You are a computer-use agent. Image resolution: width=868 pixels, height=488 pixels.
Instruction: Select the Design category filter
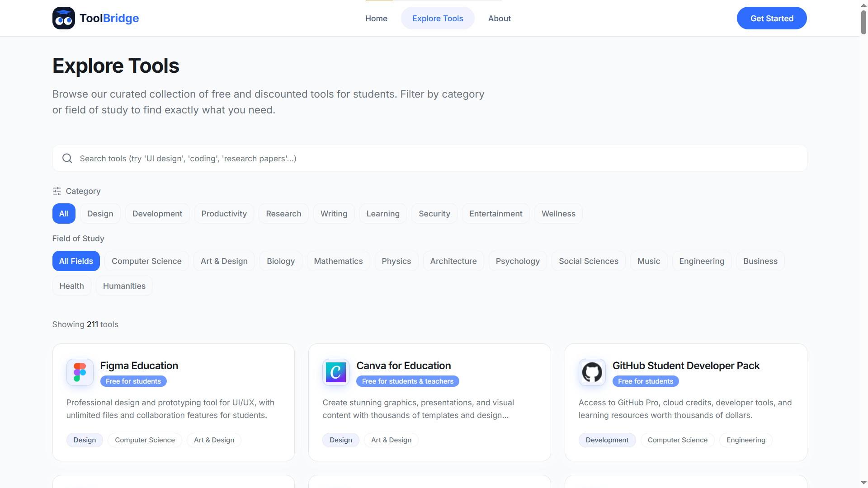(100, 214)
